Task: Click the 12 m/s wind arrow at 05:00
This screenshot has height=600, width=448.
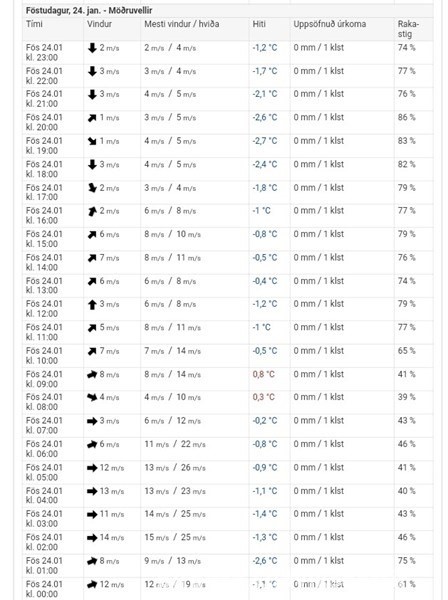Action: 92,468
